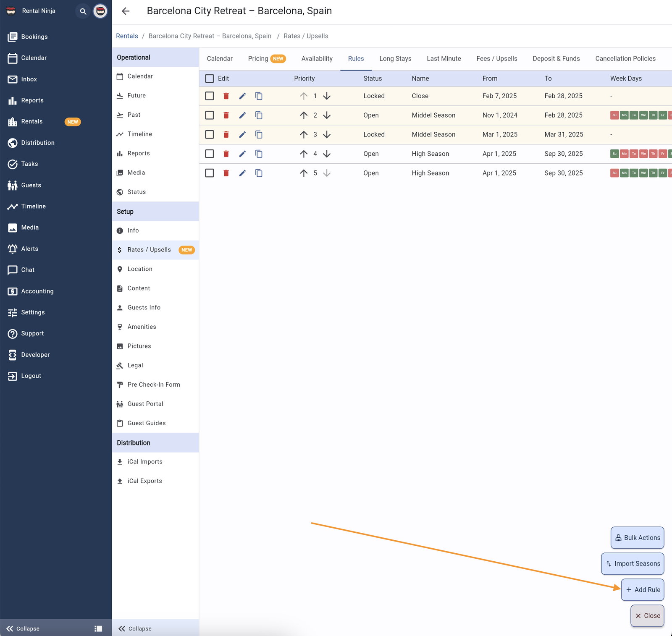Collapse the rental settings submenu panel

135,628
